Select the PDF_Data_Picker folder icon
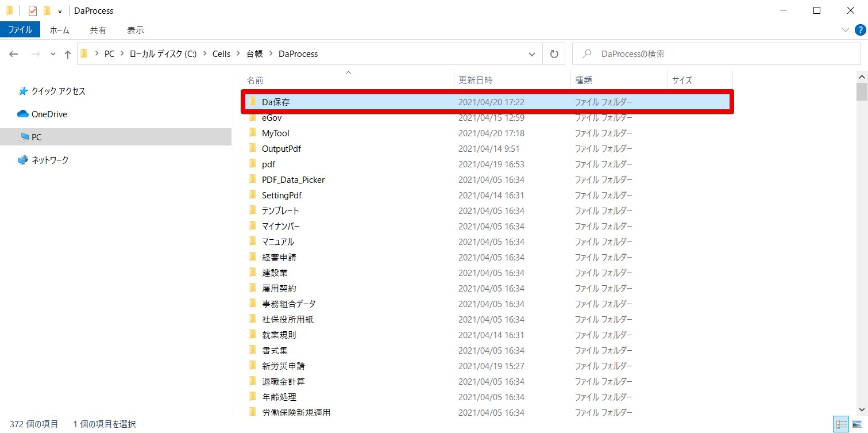This screenshot has height=433, width=868. click(x=253, y=179)
